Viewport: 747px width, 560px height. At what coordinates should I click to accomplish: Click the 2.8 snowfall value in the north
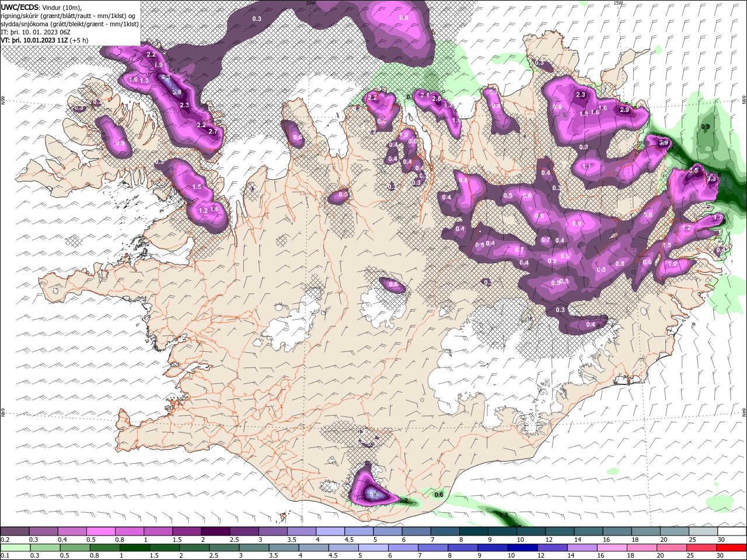[x=437, y=99]
